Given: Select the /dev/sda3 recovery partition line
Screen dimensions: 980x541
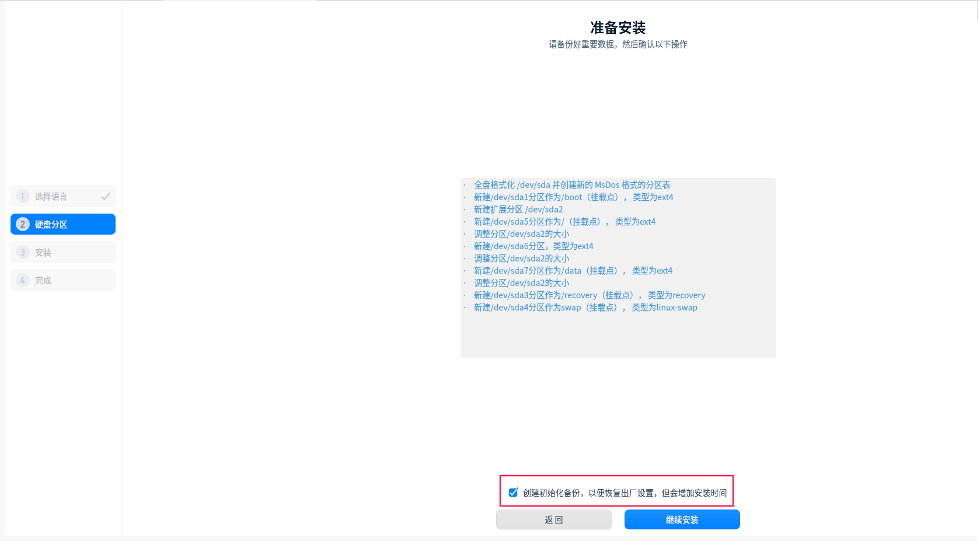Looking at the screenshot, I should [590, 295].
